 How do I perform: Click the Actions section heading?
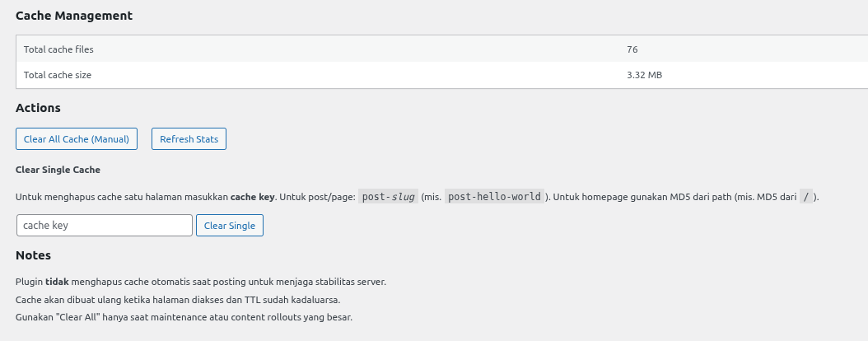click(38, 108)
